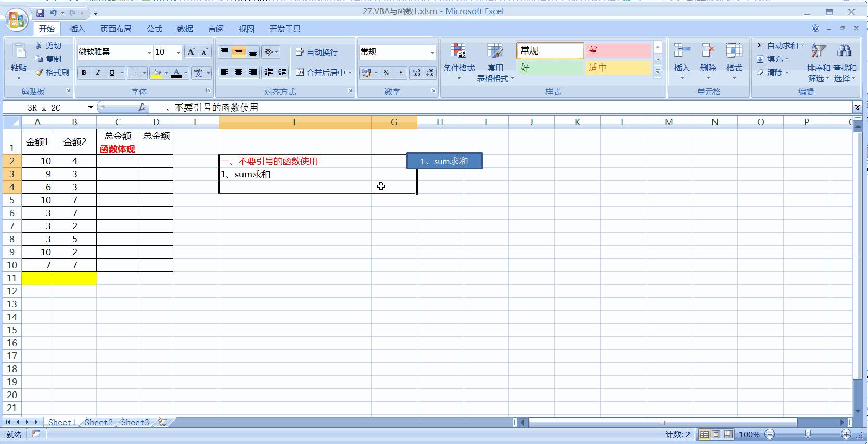Viewport: 868px width, 444px height.
Task: Open Conditional Formatting 条件格式
Action: click(458, 62)
